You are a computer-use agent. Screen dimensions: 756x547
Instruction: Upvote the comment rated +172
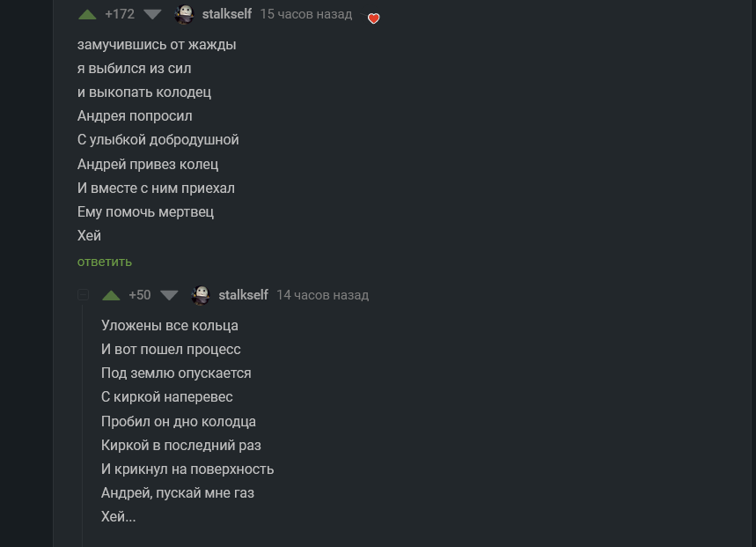click(x=87, y=14)
